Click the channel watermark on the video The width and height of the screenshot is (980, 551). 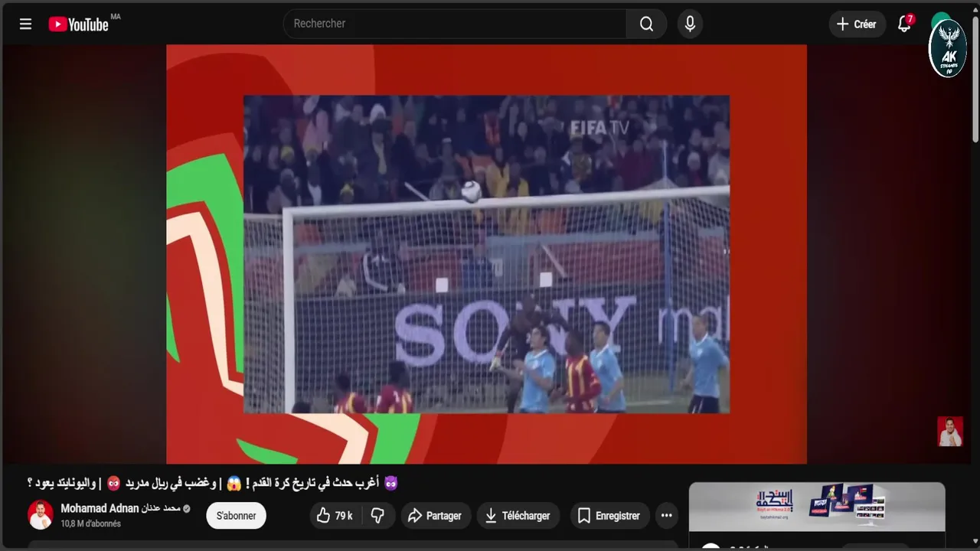coord(950,432)
